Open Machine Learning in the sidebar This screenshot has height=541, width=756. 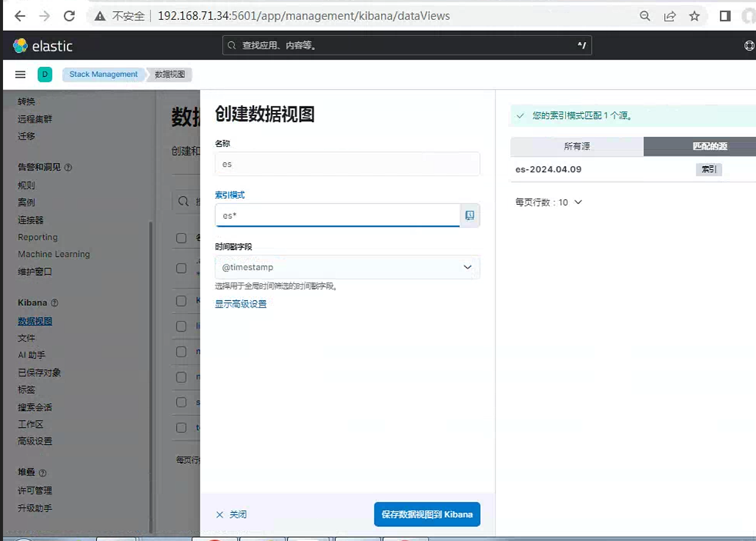(54, 254)
